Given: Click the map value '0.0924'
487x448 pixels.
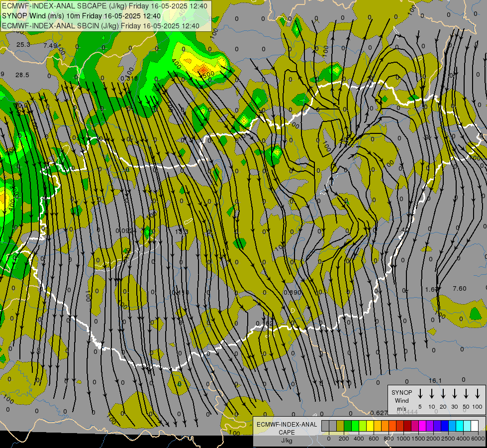Looking at the screenshot, I should 126,230.
